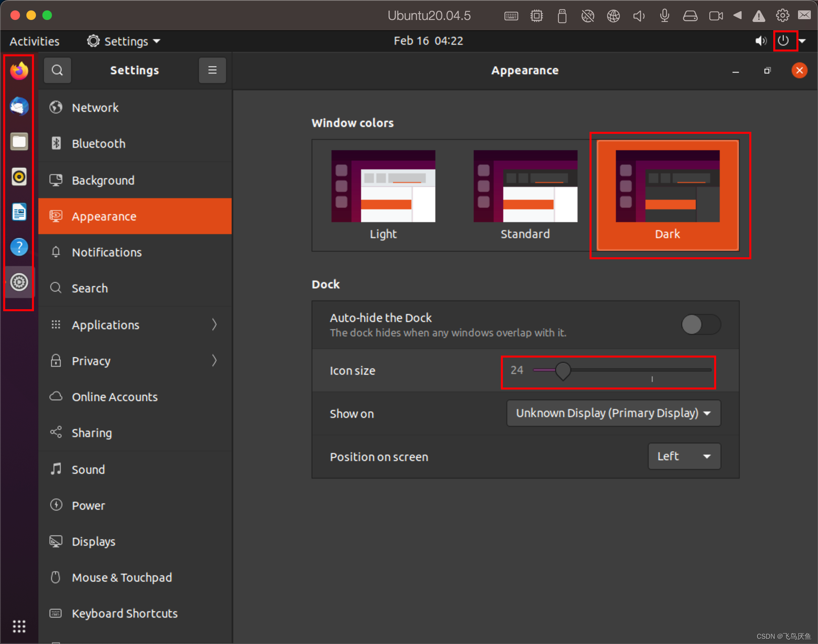Open the Search settings panel
This screenshot has height=644, width=818.
click(135, 288)
